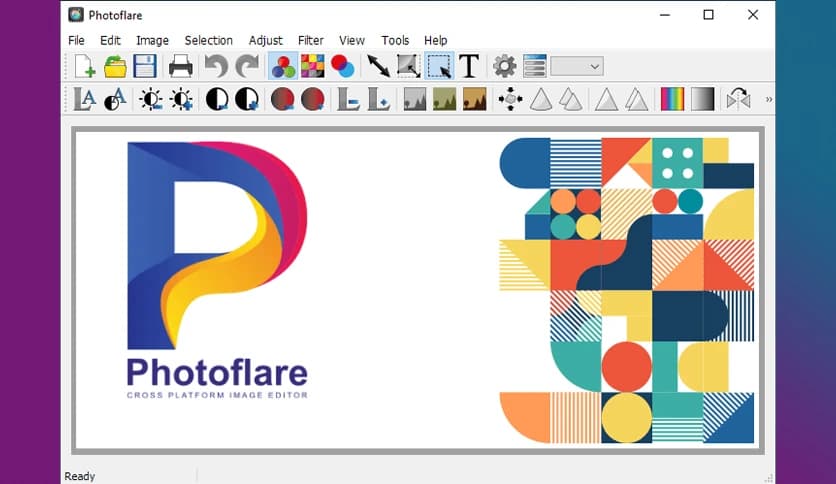Increase brightness with sun plus icon
Image resolution: width=836 pixels, height=484 pixels.
[181, 99]
